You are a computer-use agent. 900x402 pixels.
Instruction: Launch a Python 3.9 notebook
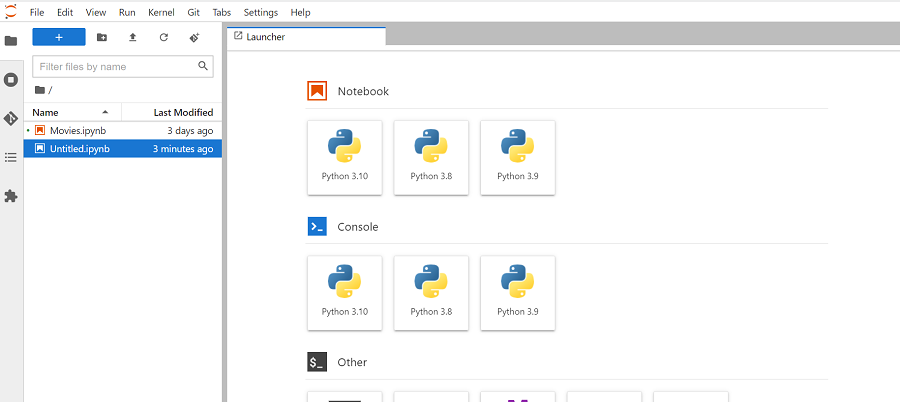coord(518,157)
